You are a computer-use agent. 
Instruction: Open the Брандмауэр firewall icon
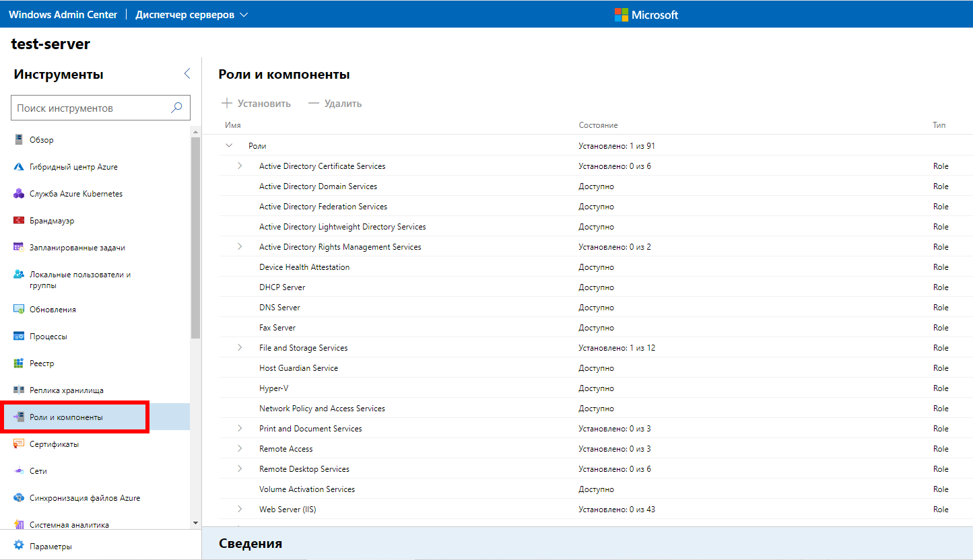[x=19, y=221]
